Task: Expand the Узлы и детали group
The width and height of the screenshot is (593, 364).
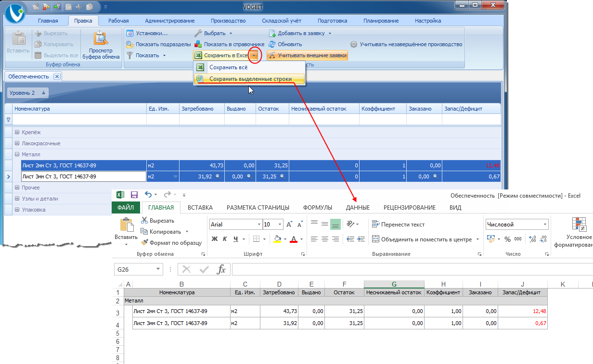Action: 17,199
